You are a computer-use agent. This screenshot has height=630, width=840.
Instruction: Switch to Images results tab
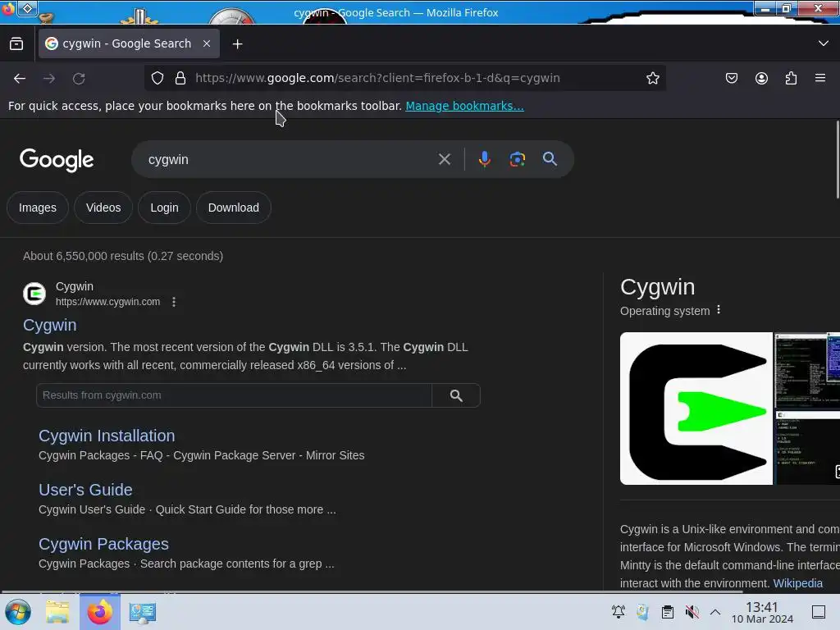pos(38,208)
